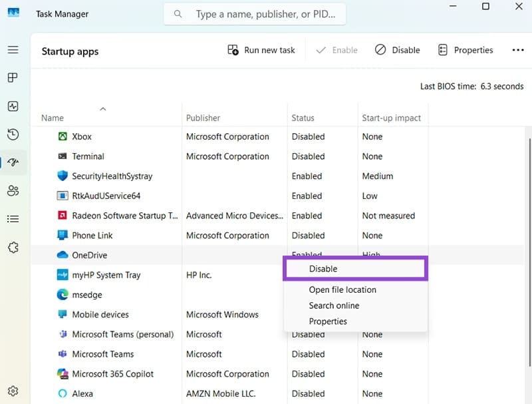The height and width of the screenshot is (404, 532).
Task: Open the Processes view in the sidebar
Action: pos(14,78)
